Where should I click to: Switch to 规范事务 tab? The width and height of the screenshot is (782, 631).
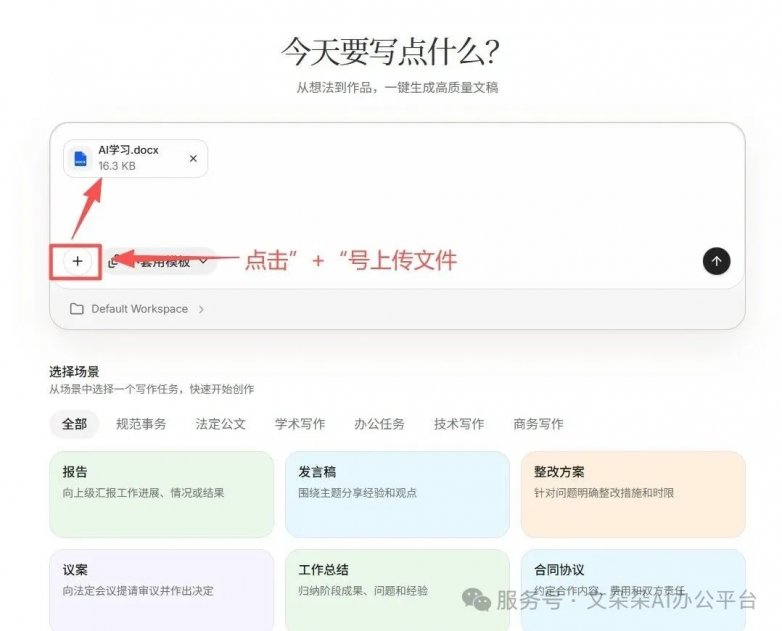coord(141,424)
